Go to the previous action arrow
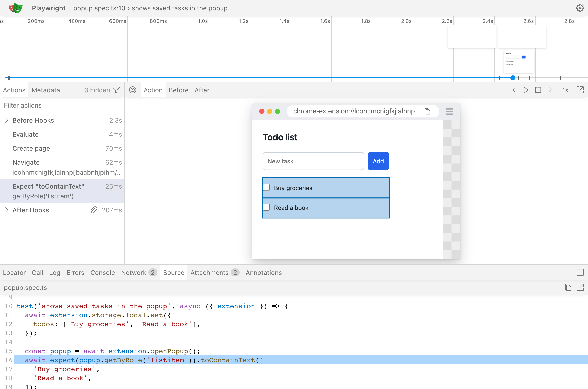Screen dimensions: 588x389 click(x=514, y=90)
